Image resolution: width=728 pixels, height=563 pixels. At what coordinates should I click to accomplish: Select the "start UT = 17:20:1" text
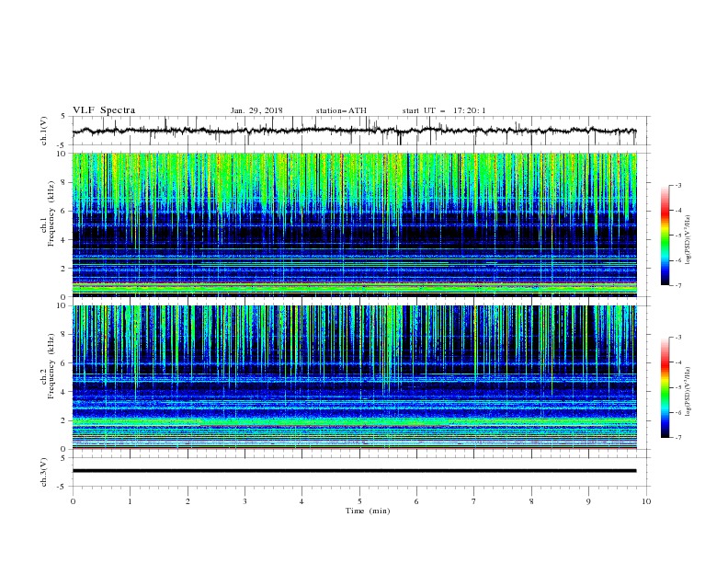[444, 110]
